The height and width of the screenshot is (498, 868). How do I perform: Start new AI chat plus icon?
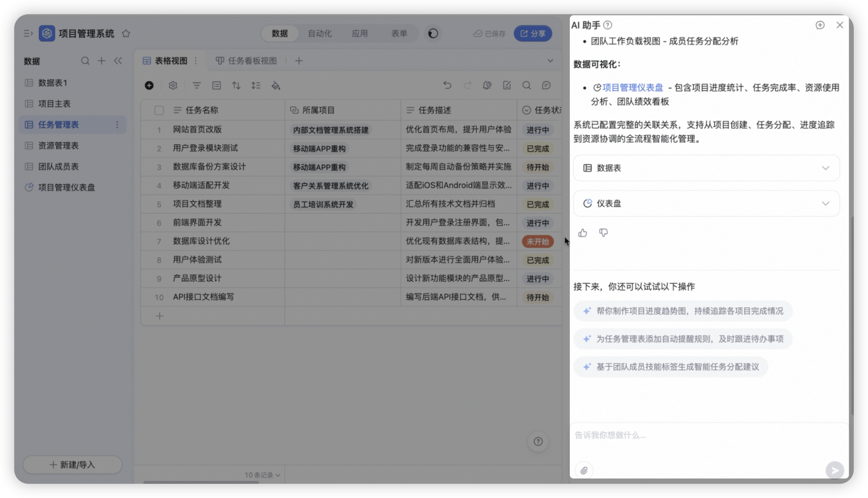pos(820,25)
